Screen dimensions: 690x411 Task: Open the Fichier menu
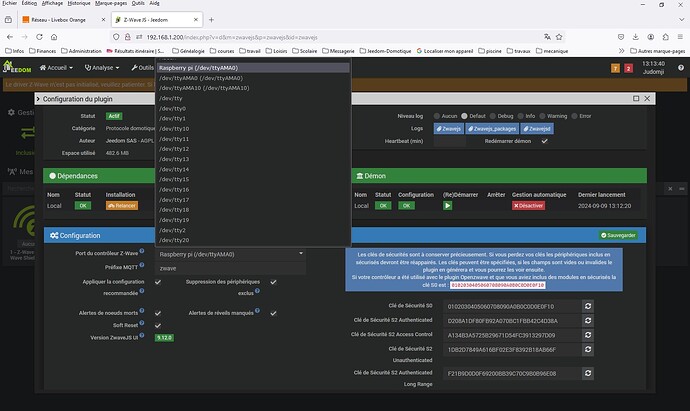pos(10,3)
